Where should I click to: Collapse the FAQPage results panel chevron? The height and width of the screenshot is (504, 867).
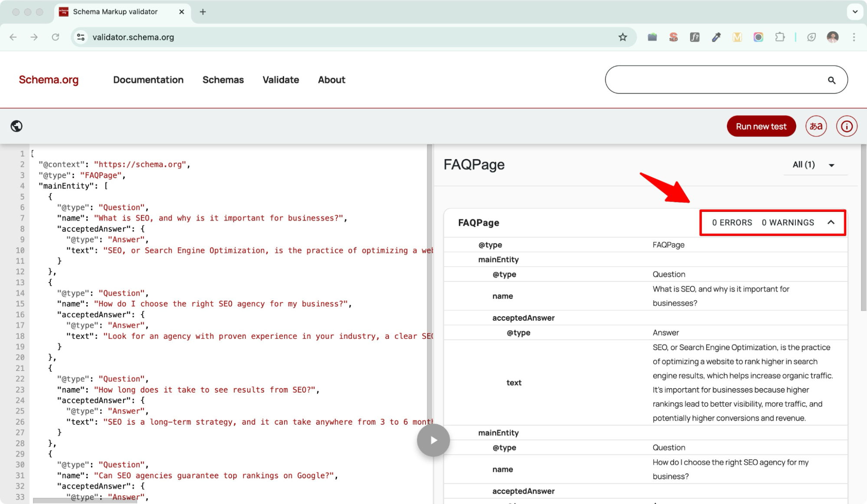[831, 222]
